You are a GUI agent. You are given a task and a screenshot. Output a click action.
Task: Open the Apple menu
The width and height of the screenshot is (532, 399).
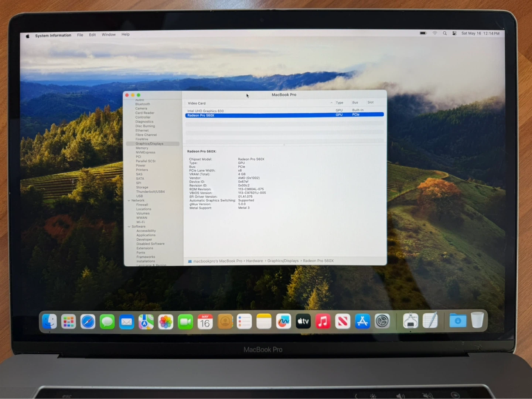coord(28,36)
